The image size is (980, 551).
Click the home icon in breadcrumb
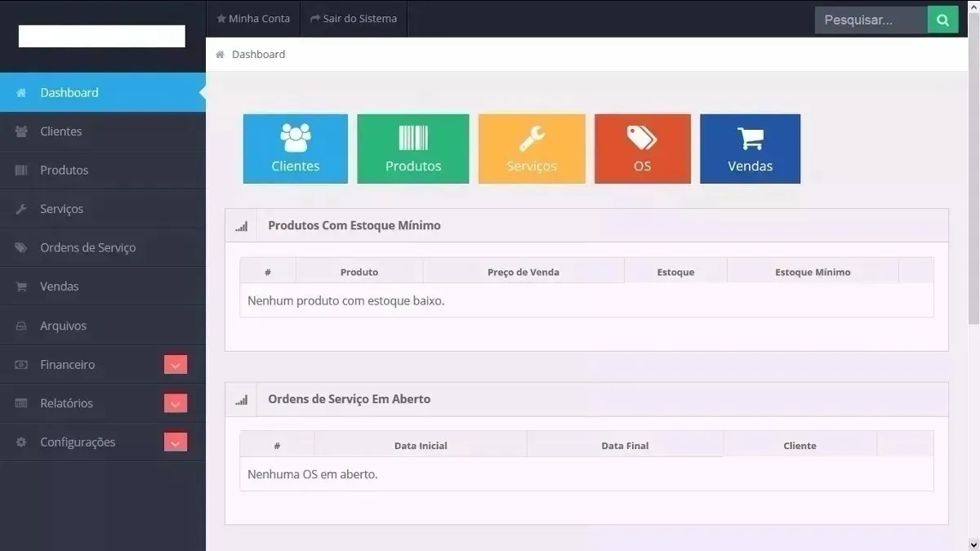pyautogui.click(x=220, y=55)
